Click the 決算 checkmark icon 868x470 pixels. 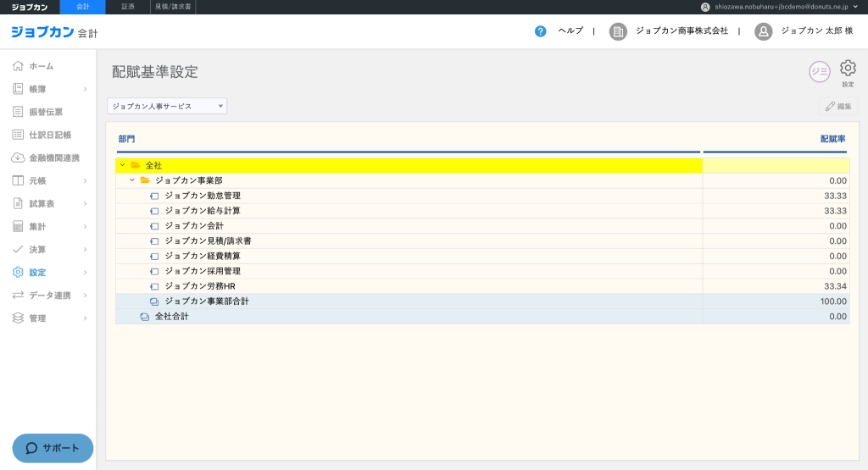pyautogui.click(x=18, y=249)
